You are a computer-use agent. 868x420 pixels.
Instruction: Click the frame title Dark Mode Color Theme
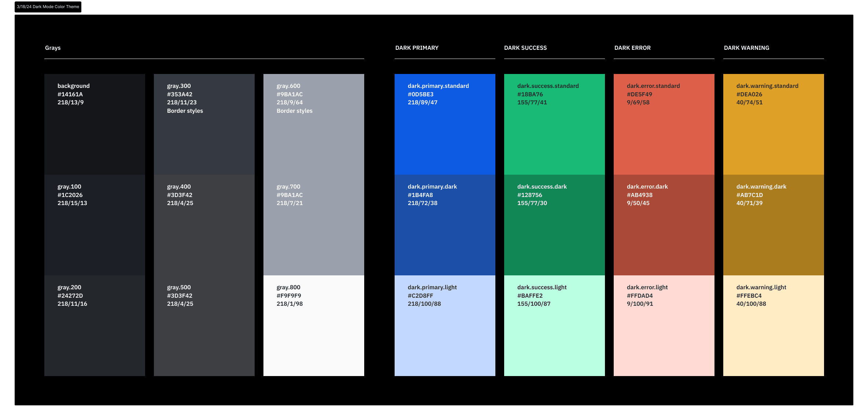(48, 7)
